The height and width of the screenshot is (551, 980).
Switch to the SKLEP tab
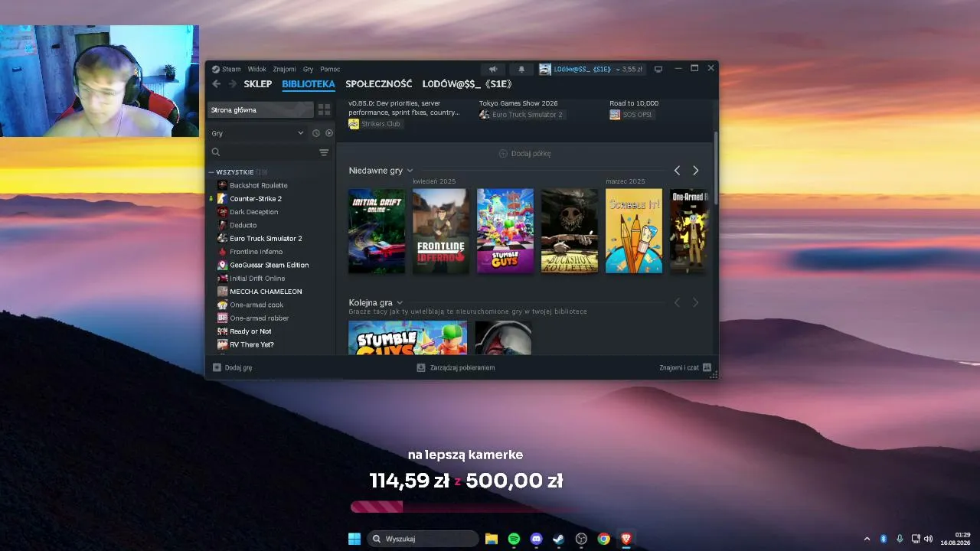coord(258,84)
